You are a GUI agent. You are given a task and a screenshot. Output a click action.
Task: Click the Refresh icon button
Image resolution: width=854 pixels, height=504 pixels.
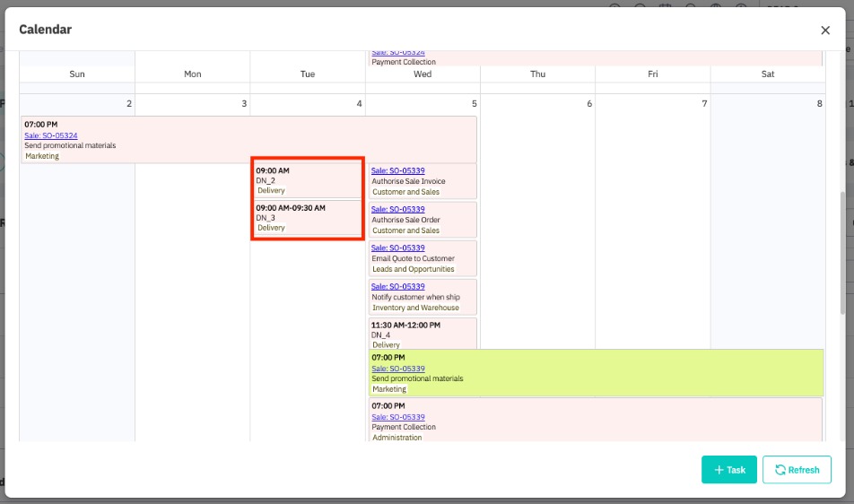coord(780,470)
